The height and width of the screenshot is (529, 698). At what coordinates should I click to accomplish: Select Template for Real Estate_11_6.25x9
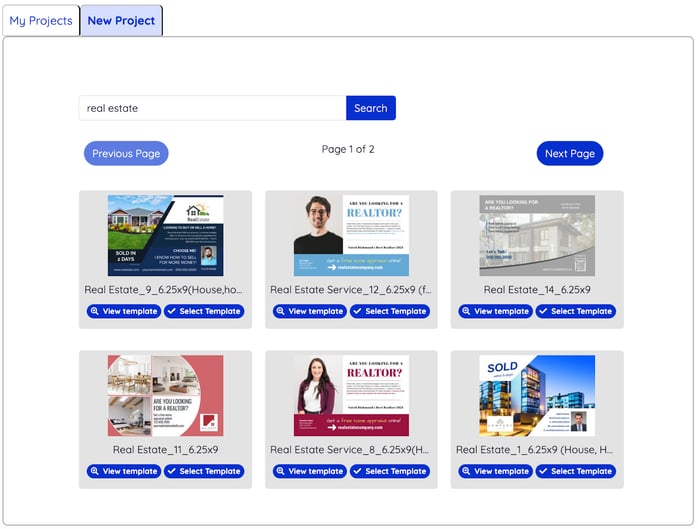click(x=204, y=471)
